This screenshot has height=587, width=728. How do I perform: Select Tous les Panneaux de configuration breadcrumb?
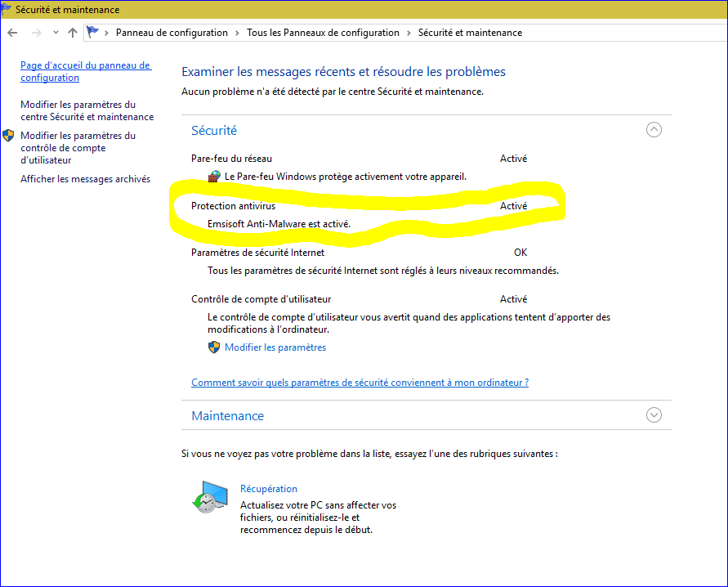[x=323, y=33]
